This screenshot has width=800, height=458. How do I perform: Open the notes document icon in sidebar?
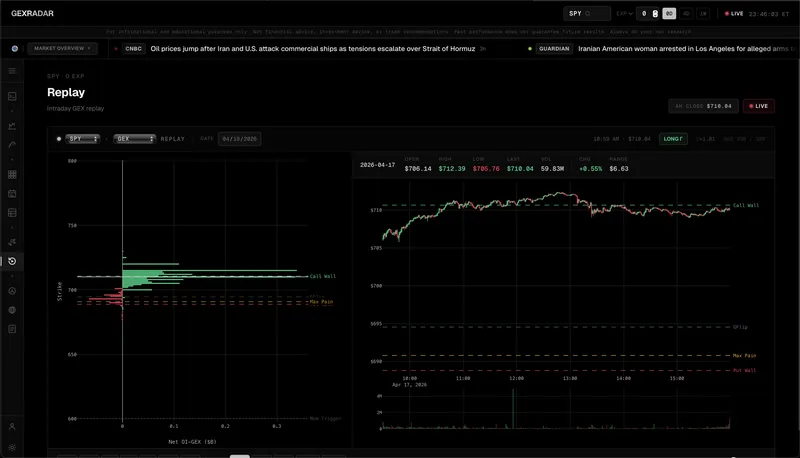pos(12,329)
